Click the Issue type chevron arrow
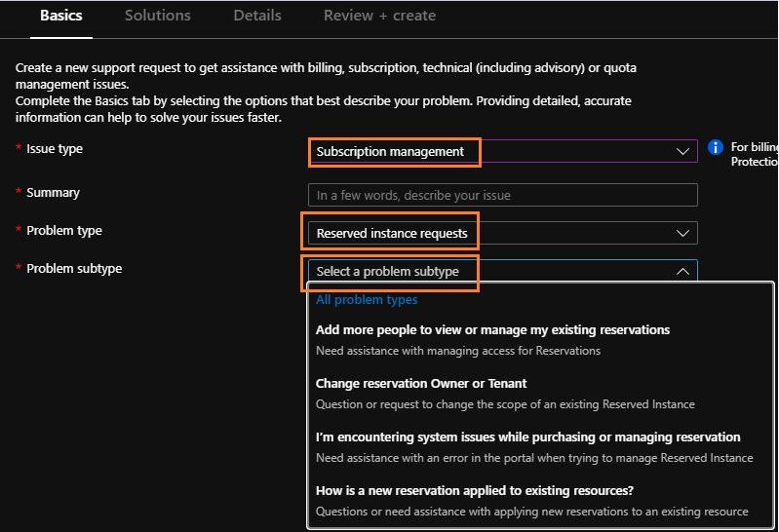 [682, 151]
